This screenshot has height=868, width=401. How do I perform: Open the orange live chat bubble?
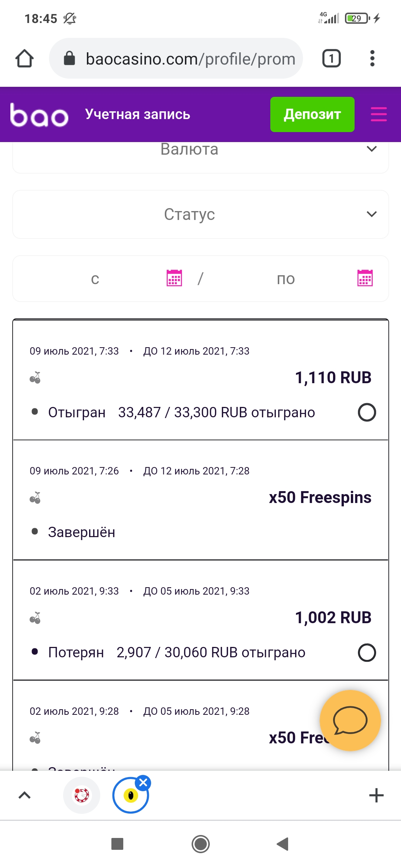point(350,720)
